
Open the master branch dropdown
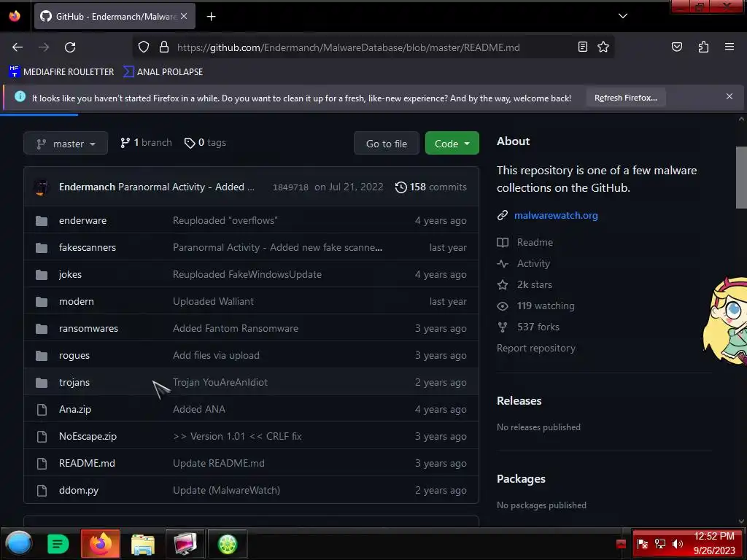(x=66, y=144)
